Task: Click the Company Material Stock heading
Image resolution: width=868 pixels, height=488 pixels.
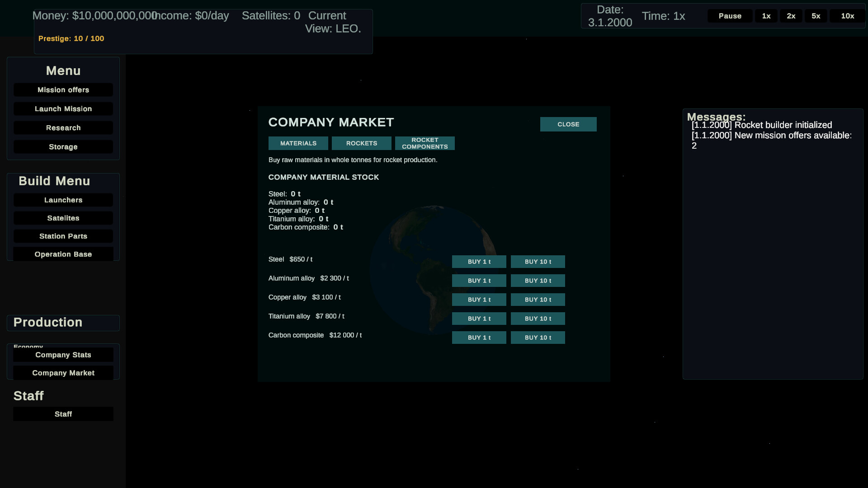Action: (324, 177)
